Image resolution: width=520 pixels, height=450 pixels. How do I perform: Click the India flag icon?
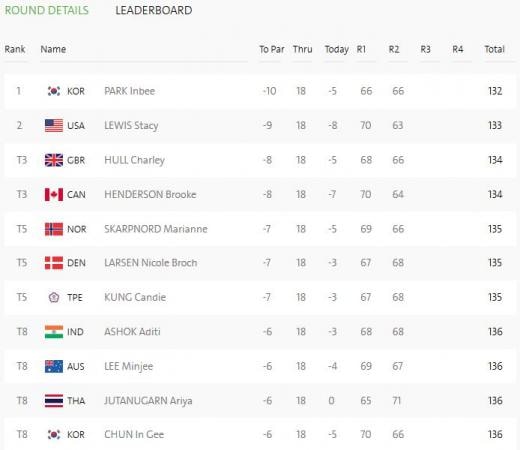tap(54, 332)
